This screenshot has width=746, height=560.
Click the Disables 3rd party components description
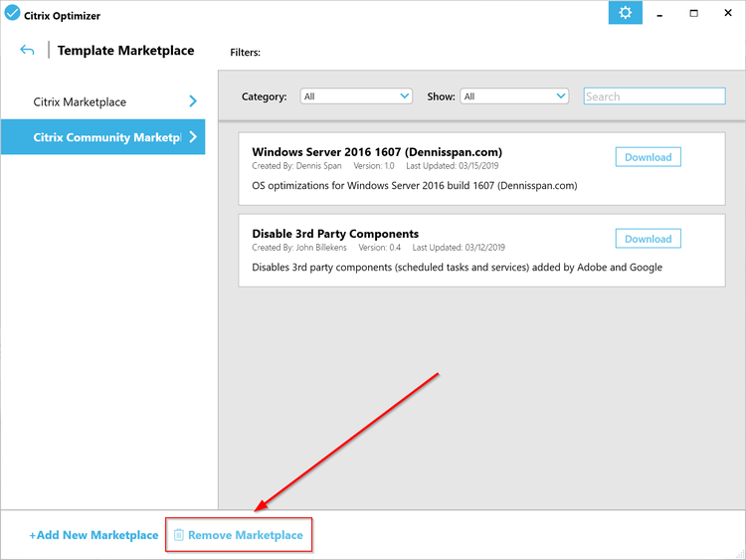pos(457,268)
